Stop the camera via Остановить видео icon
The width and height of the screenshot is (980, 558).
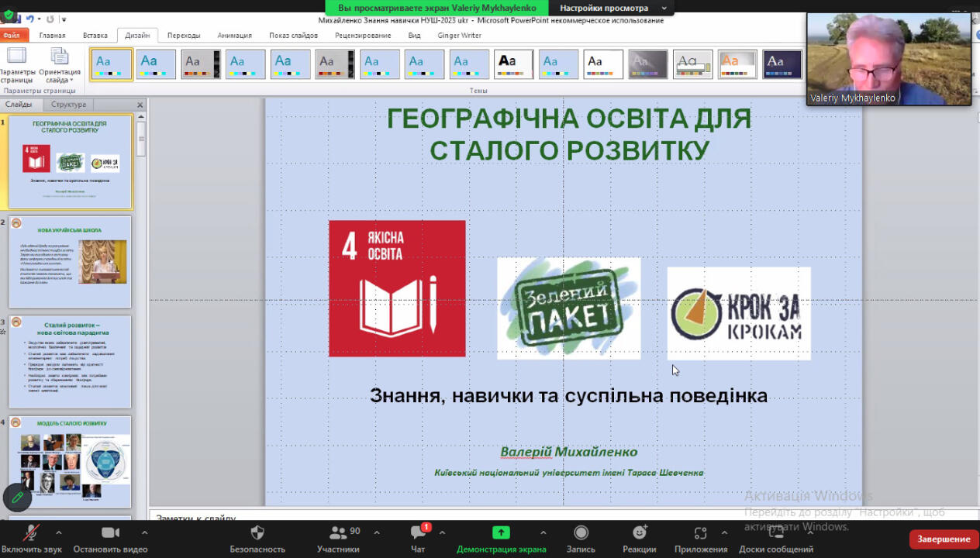pyautogui.click(x=110, y=532)
